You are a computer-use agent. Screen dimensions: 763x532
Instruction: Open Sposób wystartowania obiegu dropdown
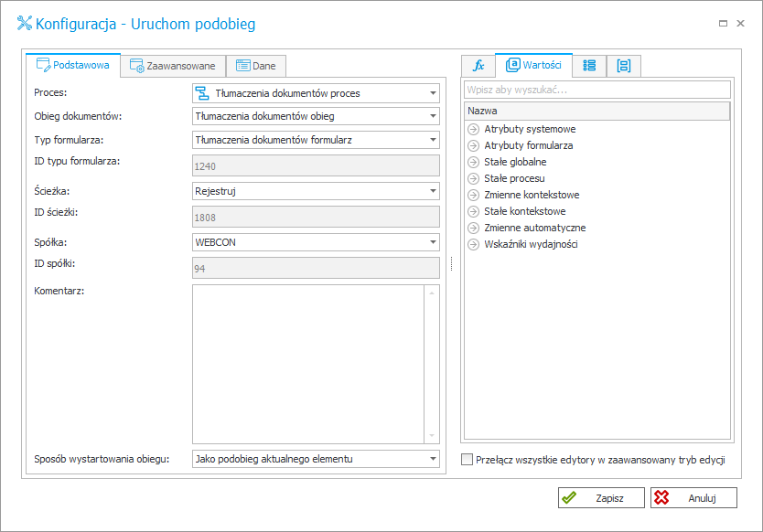point(433,459)
